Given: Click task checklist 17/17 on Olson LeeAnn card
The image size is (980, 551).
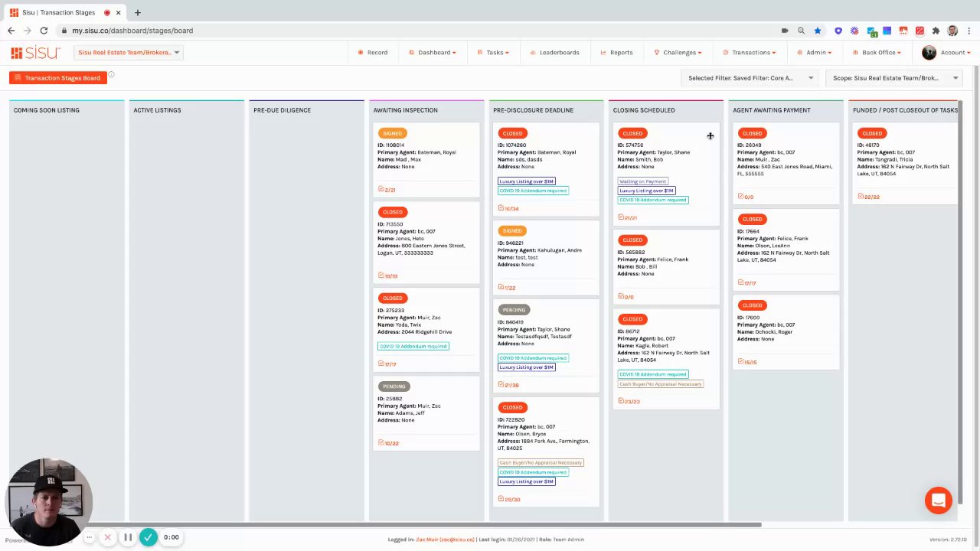Looking at the screenshot, I should 747,283.
